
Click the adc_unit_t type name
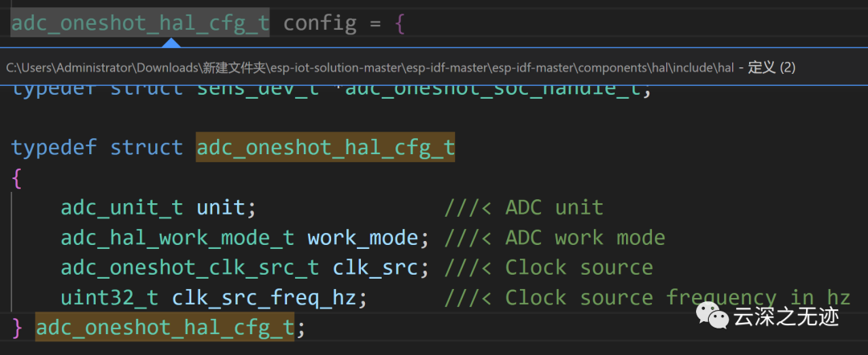coord(122,208)
